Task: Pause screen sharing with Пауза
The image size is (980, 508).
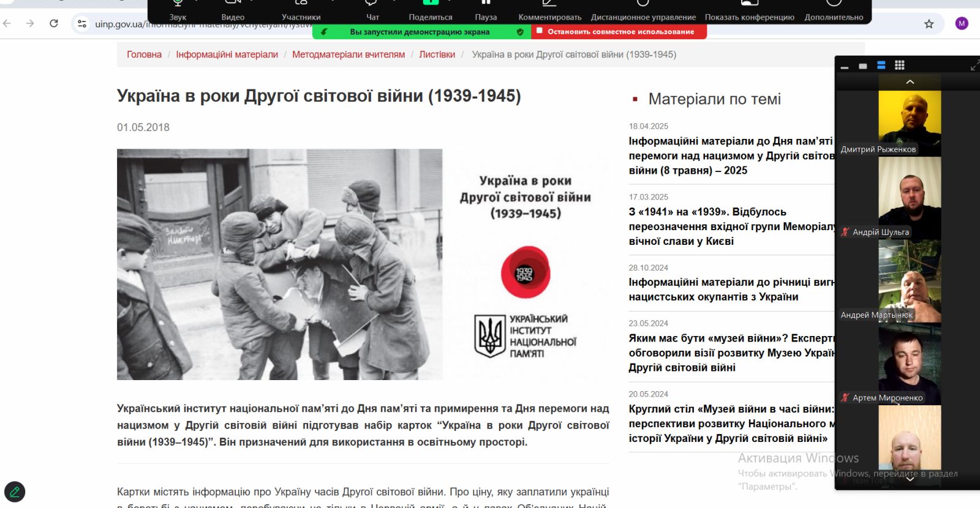Action: [x=486, y=11]
